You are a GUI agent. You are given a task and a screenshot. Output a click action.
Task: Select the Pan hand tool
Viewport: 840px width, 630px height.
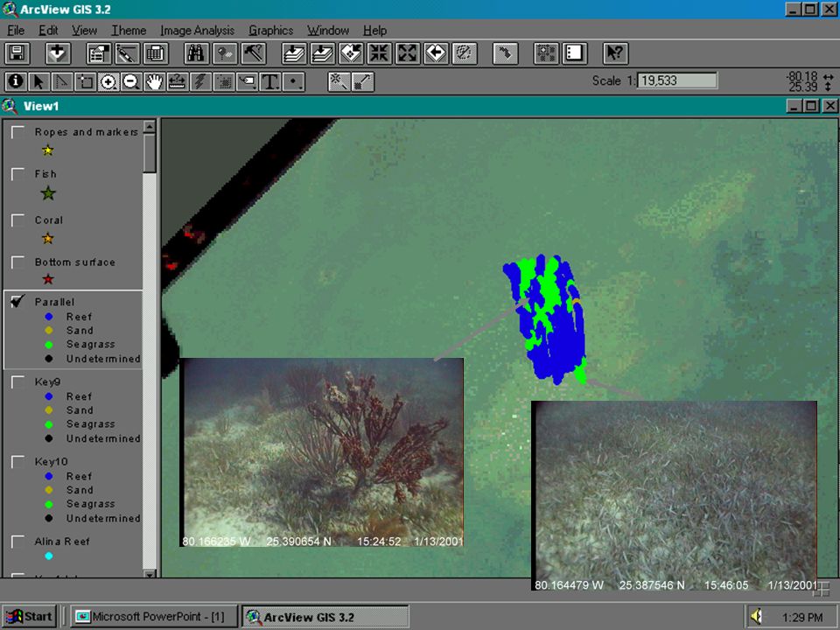154,81
